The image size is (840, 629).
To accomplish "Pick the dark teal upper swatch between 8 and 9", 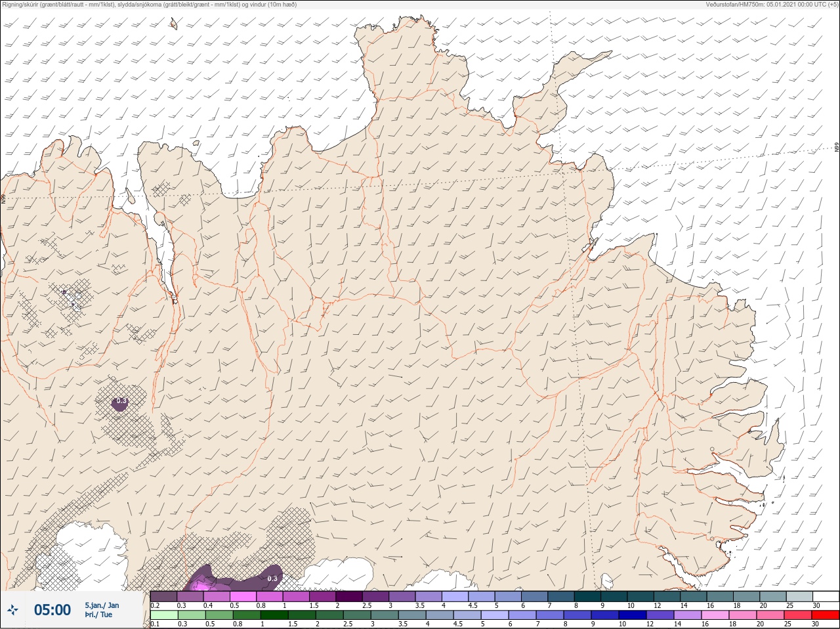I will [x=587, y=596].
